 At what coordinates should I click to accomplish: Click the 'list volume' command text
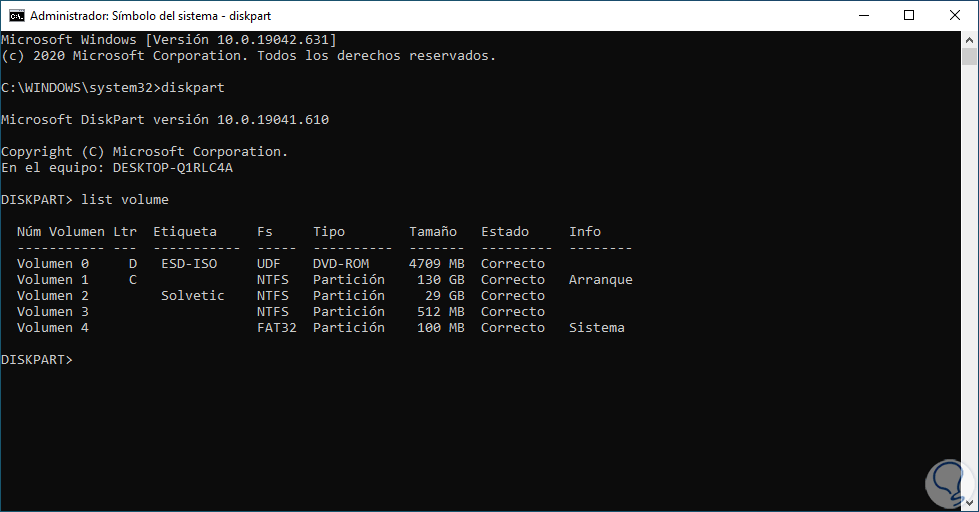click(x=125, y=200)
